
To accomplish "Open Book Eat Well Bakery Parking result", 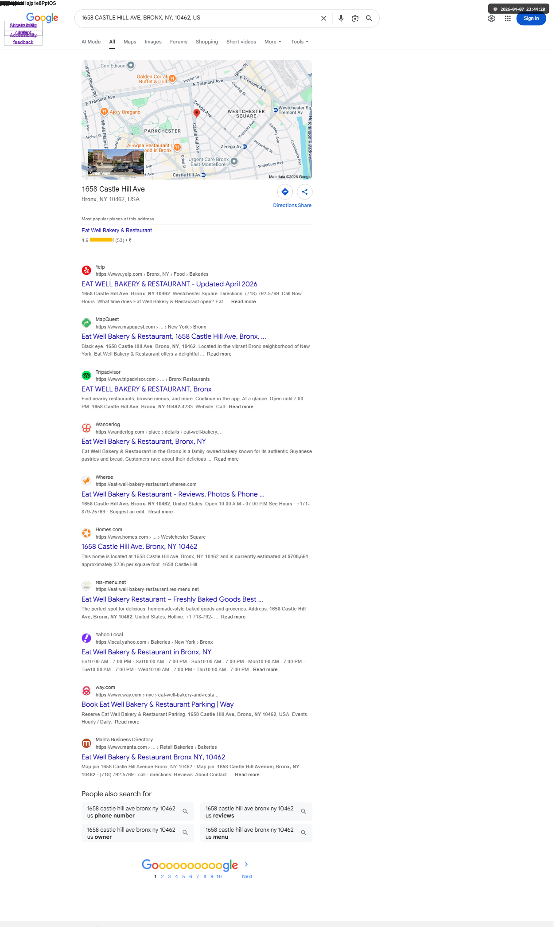I will [x=157, y=704].
